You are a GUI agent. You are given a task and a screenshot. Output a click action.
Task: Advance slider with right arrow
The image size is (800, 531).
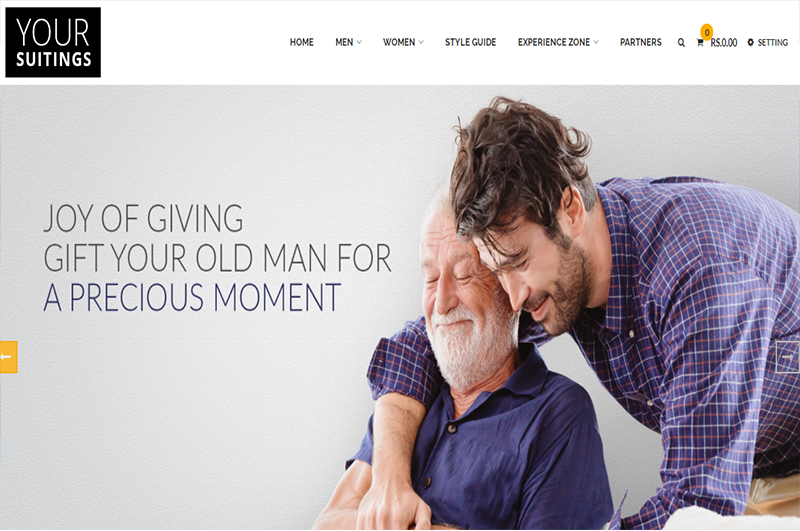pyautogui.click(x=787, y=357)
